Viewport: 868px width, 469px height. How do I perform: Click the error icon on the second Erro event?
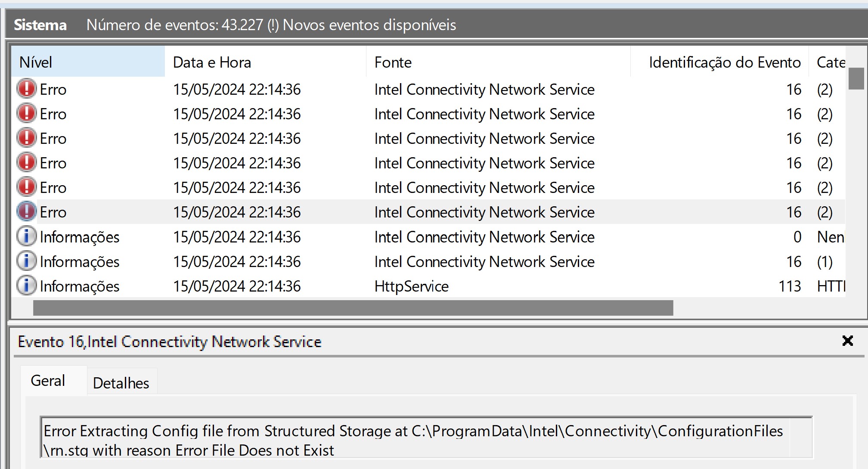(x=26, y=114)
